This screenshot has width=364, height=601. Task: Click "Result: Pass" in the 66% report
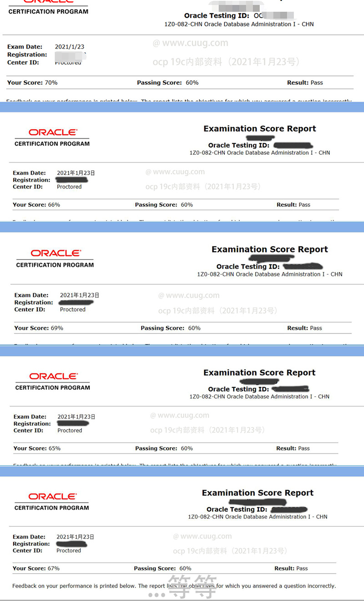(x=293, y=204)
